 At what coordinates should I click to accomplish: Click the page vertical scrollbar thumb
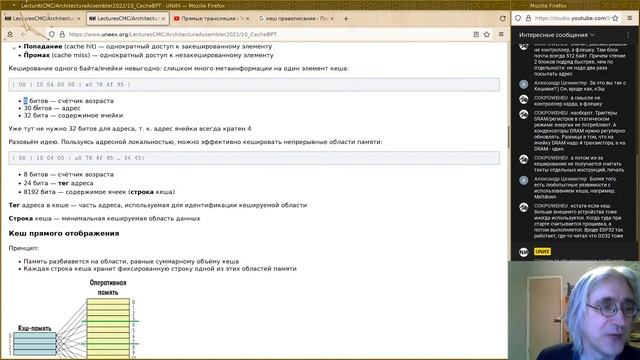tap(508, 137)
